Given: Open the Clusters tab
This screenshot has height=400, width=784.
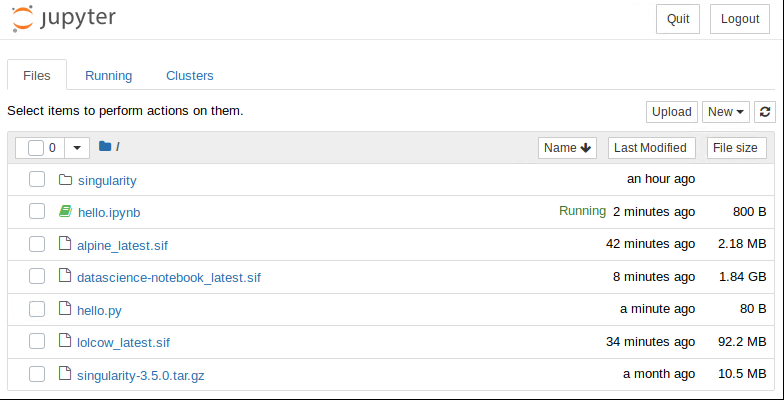Looking at the screenshot, I should tap(190, 76).
